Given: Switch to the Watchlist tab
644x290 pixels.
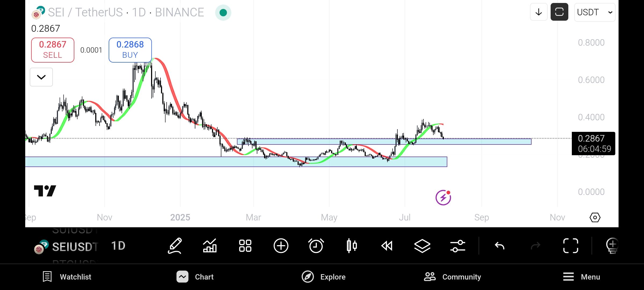Looking at the screenshot, I should (67, 277).
